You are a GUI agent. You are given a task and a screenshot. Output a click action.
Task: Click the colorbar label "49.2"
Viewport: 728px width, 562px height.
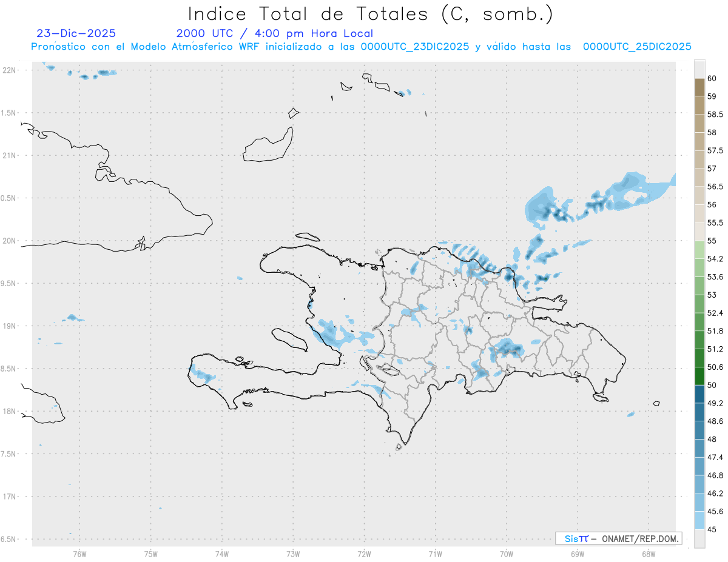click(x=715, y=403)
